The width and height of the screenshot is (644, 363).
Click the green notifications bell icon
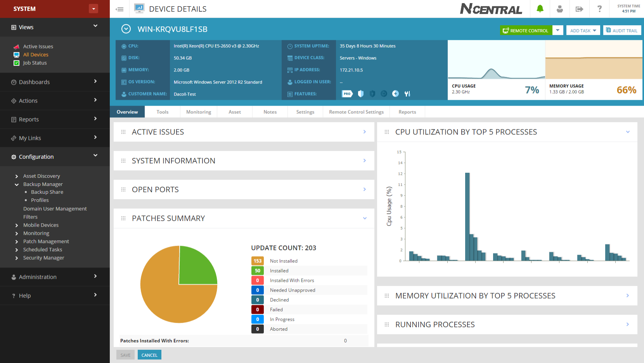pyautogui.click(x=540, y=9)
